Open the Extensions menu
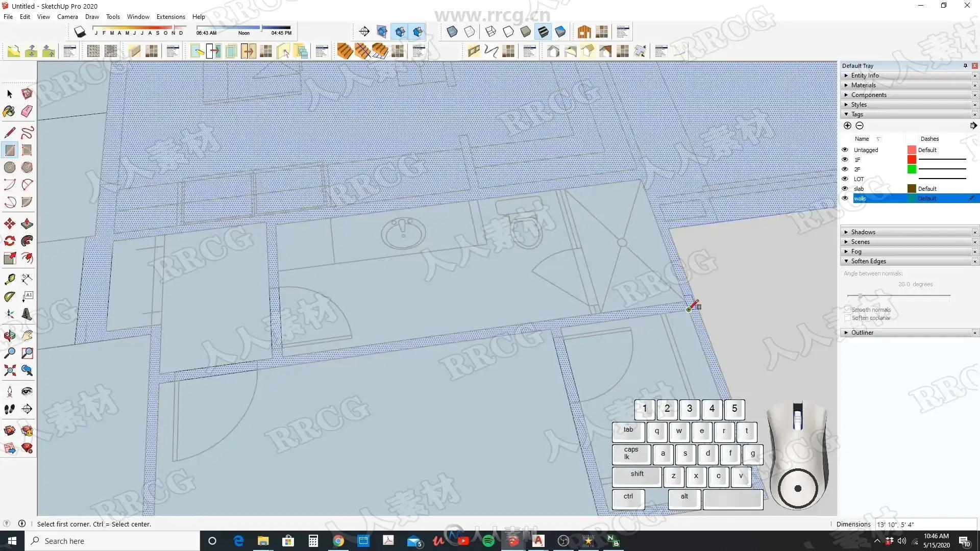 point(170,17)
